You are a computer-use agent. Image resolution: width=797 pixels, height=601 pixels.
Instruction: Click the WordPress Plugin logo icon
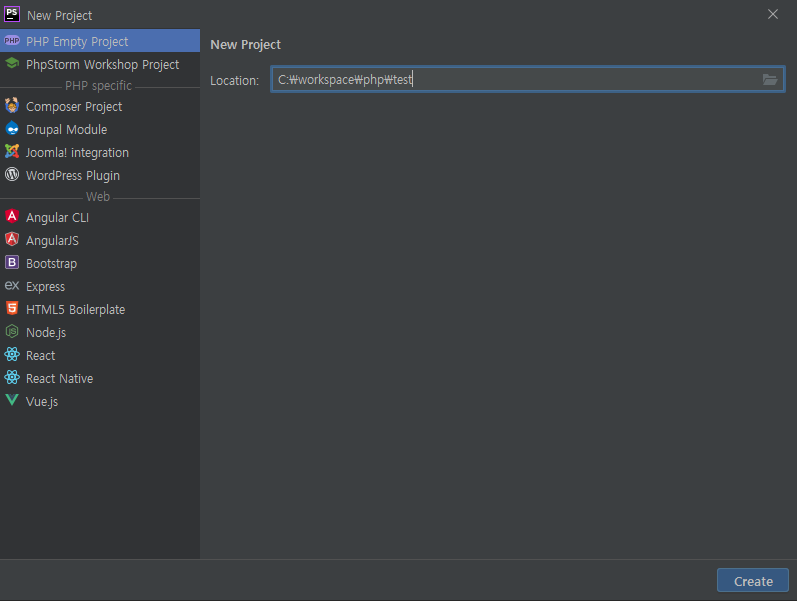coord(12,174)
